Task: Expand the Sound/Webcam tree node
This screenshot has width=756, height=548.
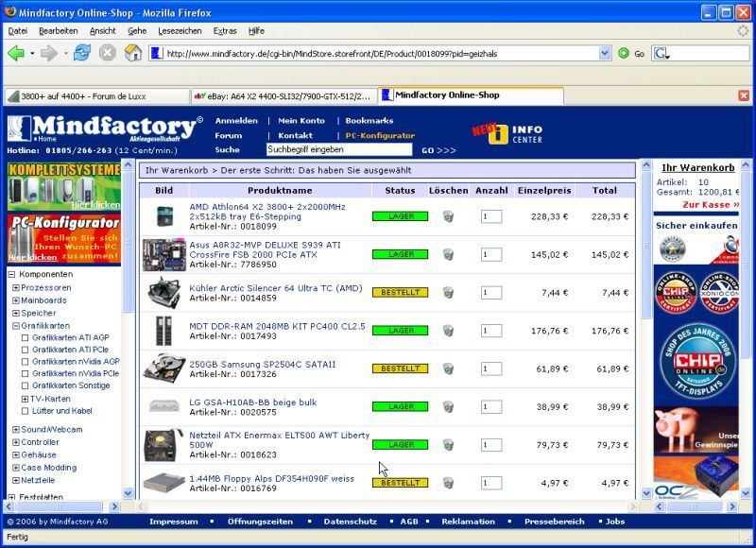Action: 16,430
